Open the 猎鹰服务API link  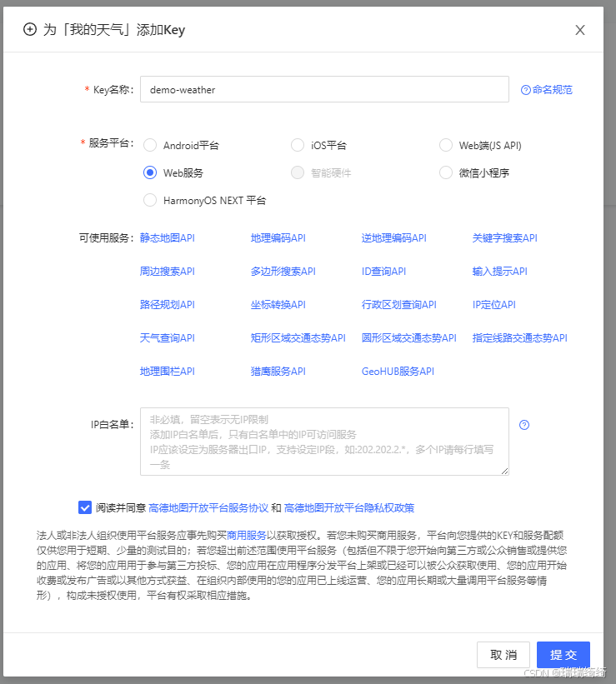(278, 372)
